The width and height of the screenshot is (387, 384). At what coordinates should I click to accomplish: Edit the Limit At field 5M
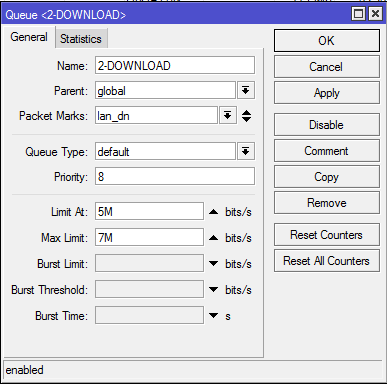(x=149, y=211)
